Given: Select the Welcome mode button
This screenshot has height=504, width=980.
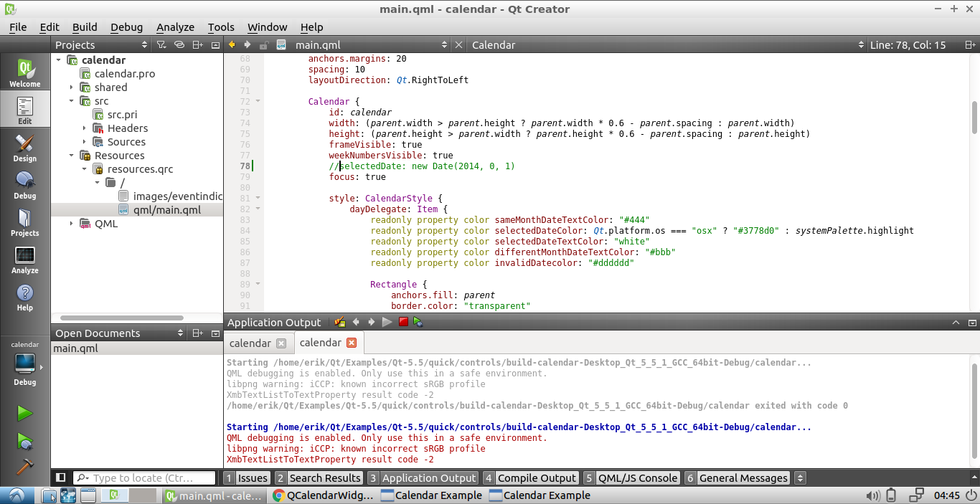Looking at the screenshot, I should (25, 72).
